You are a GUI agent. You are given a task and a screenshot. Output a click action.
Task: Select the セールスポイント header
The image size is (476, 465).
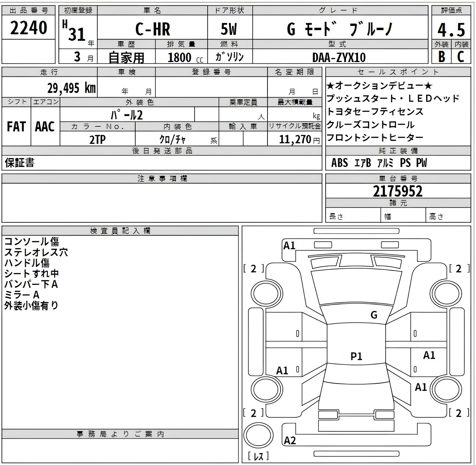click(x=398, y=72)
